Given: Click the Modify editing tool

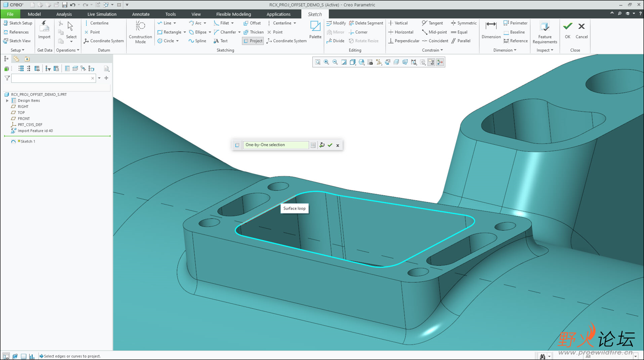Looking at the screenshot, I should [336, 23].
